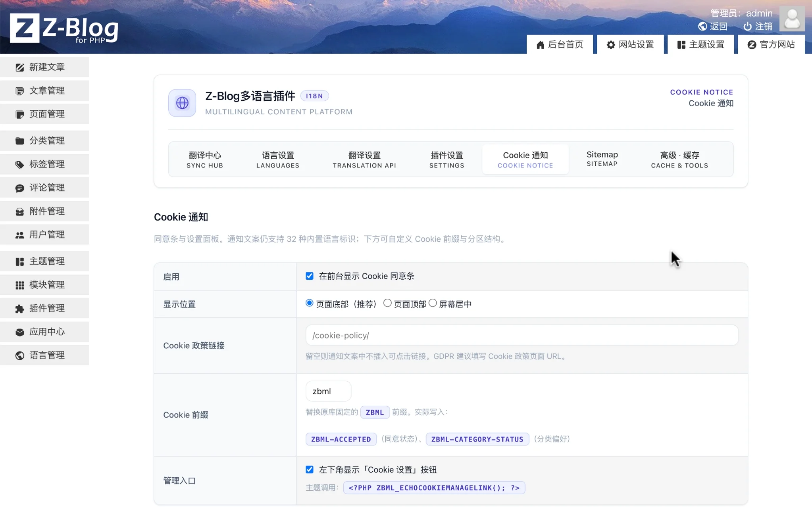Click the ZBML prefix code tag
Viewport: 812px width, 507px height.
coord(375,412)
